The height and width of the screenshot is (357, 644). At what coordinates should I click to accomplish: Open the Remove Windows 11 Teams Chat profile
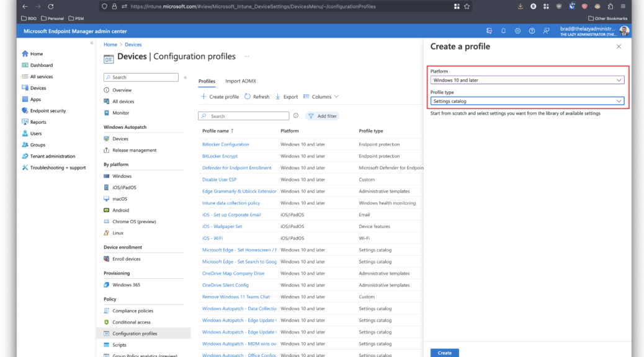[x=236, y=297]
